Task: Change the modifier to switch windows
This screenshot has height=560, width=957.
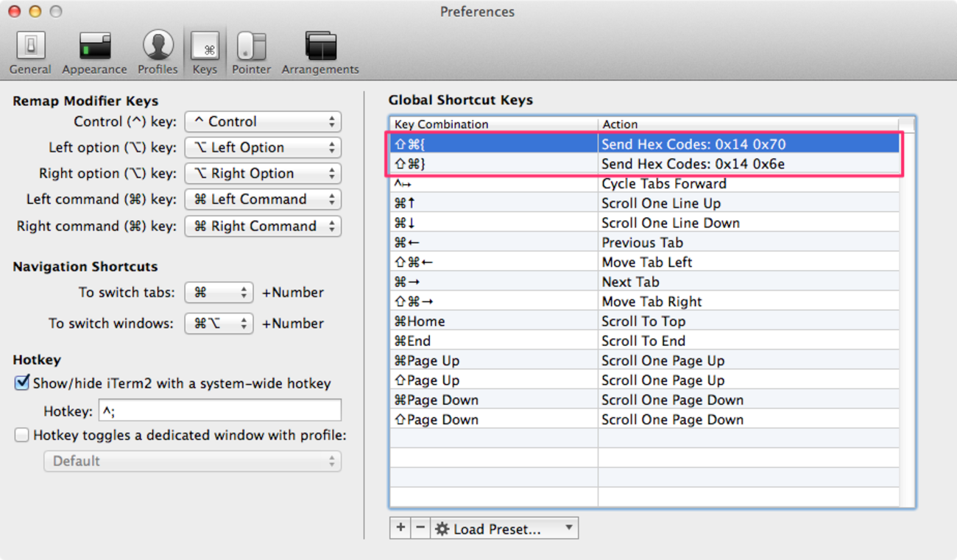Action: pyautogui.click(x=219, y=324)
